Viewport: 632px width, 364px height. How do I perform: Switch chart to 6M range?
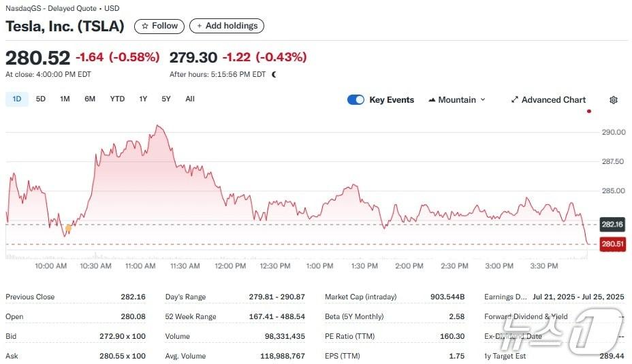pyautogui.click(x=90, y=99)
